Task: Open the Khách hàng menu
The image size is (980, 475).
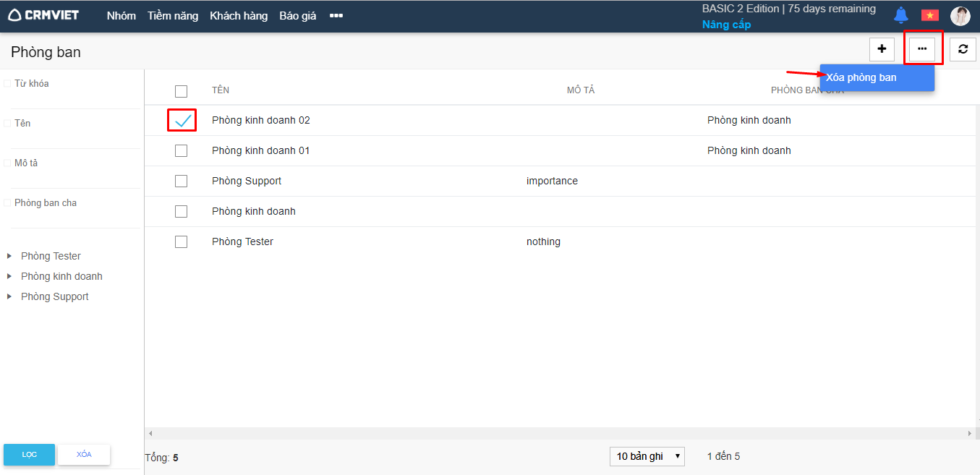Action: tap(239, 16)
